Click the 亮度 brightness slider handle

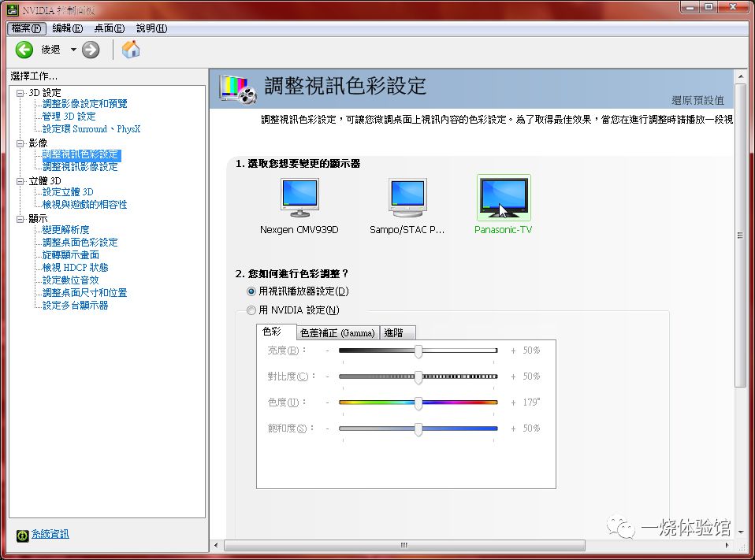[x=418, y=350]
